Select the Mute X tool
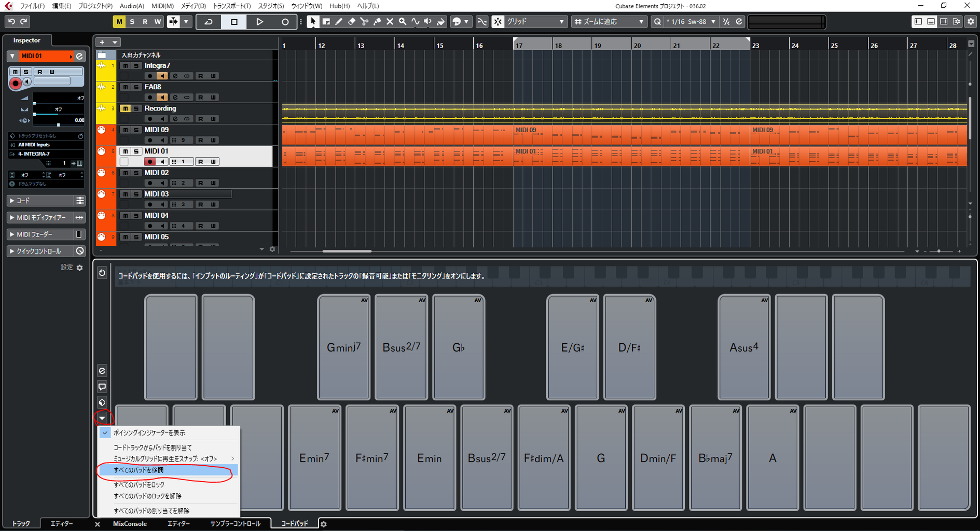980x531 pixels. (x=390, y=22)
